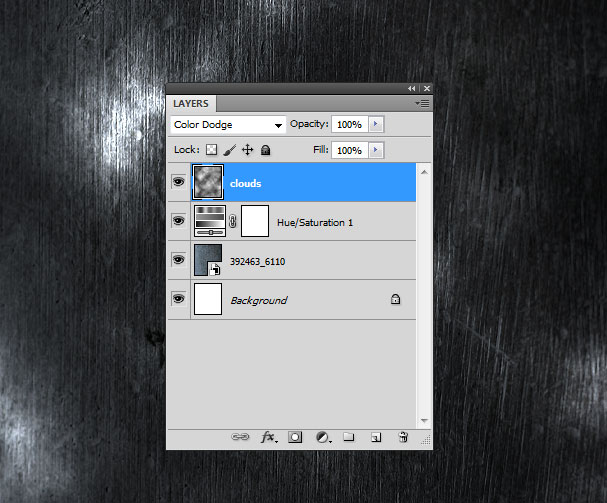
Task: Click the layers list scroll up arrow
Action: [424, 172]
